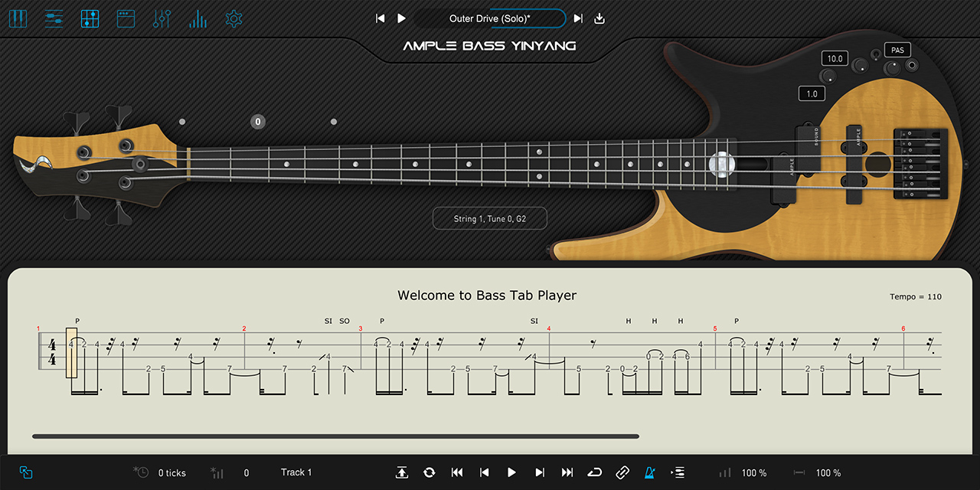Open the amp window panel icon
This screenshot has width=980, height=490.
click(x=126, y=18)
